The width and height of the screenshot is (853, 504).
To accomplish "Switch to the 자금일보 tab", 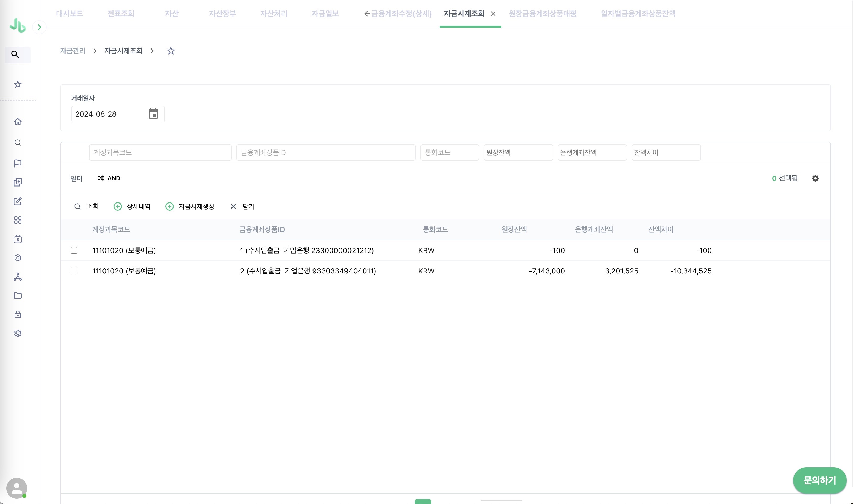I will click(325, 14).
